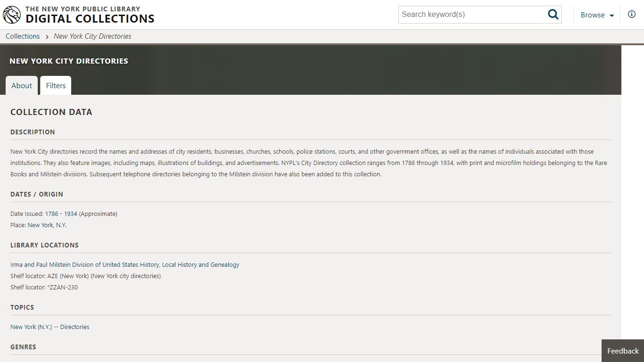Select the Topics heading
The image size is (644, 362).
tap(22, 307)
